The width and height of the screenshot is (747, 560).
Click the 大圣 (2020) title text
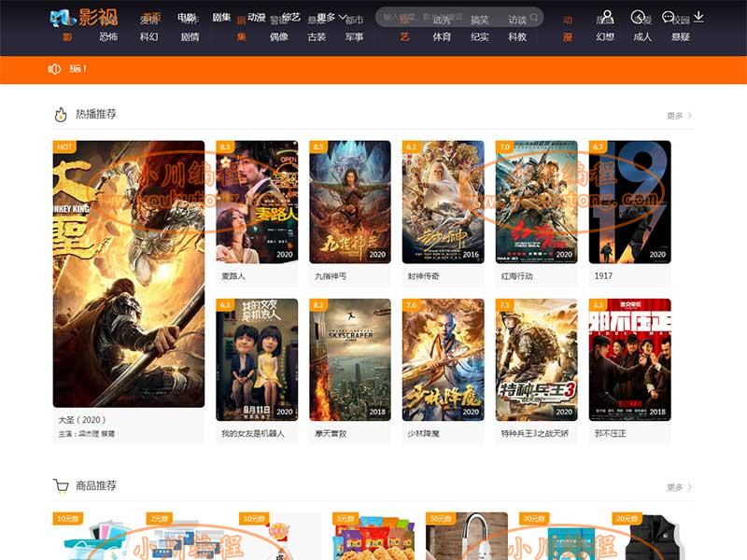(82, 420)
